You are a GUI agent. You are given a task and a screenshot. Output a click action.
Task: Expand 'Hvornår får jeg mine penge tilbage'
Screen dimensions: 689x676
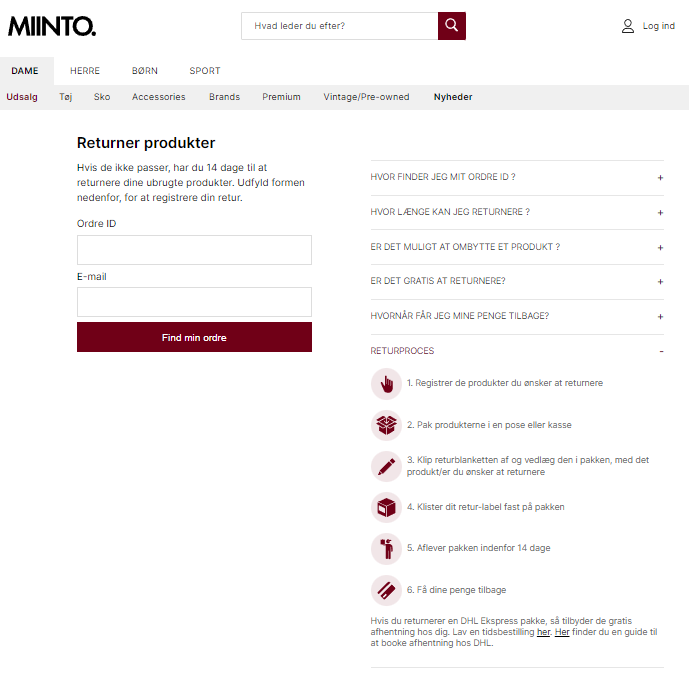[x=517, y=316]
